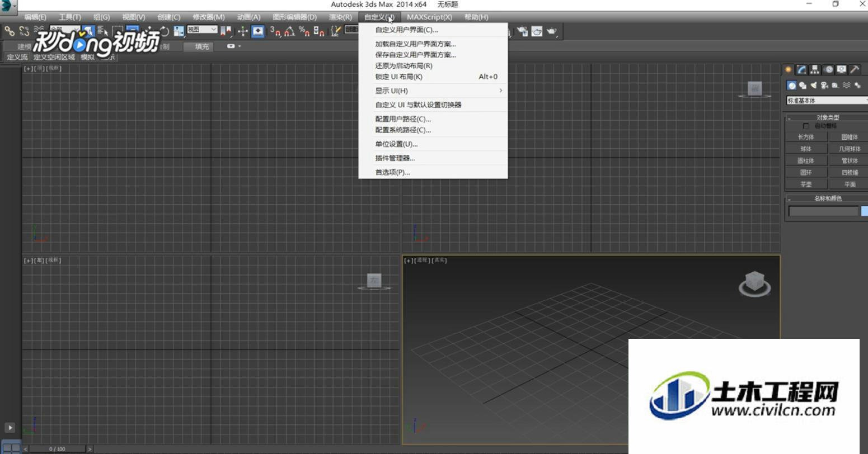This screenshot has height=454, width=868.
Task: Toggle the Angle Snap button
Action: (290, 31)
